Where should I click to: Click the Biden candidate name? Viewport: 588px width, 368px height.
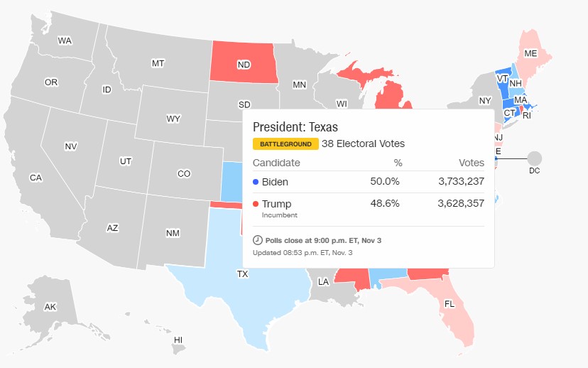tap(275, 182)
